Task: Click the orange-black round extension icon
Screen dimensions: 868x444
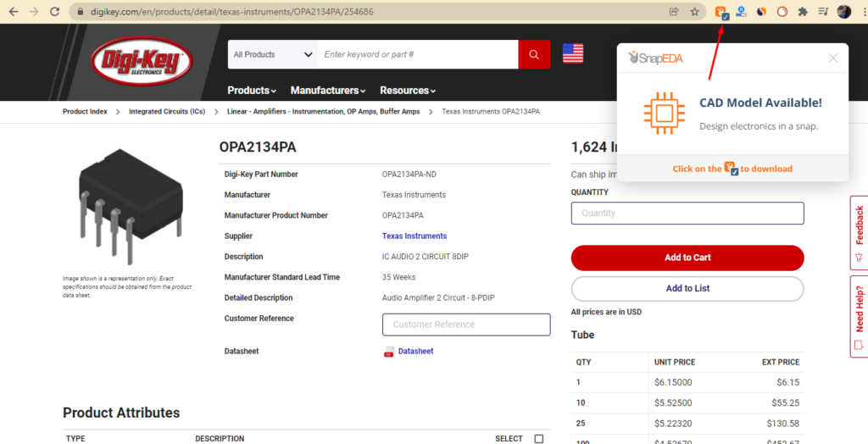Action: tap(762, 12)
